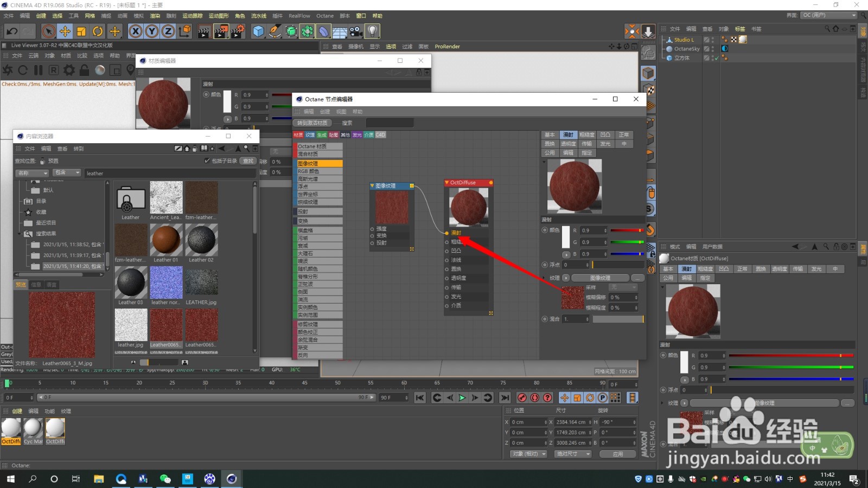Switch to the 透明度 tab in the node editor
The image size is (868, 488).
(568, 144)
